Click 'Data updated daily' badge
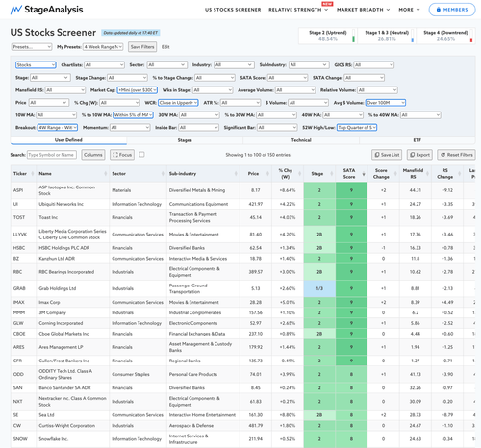This screenshot has height=448, width=481. pyautogui.click(x=131, y=33)
